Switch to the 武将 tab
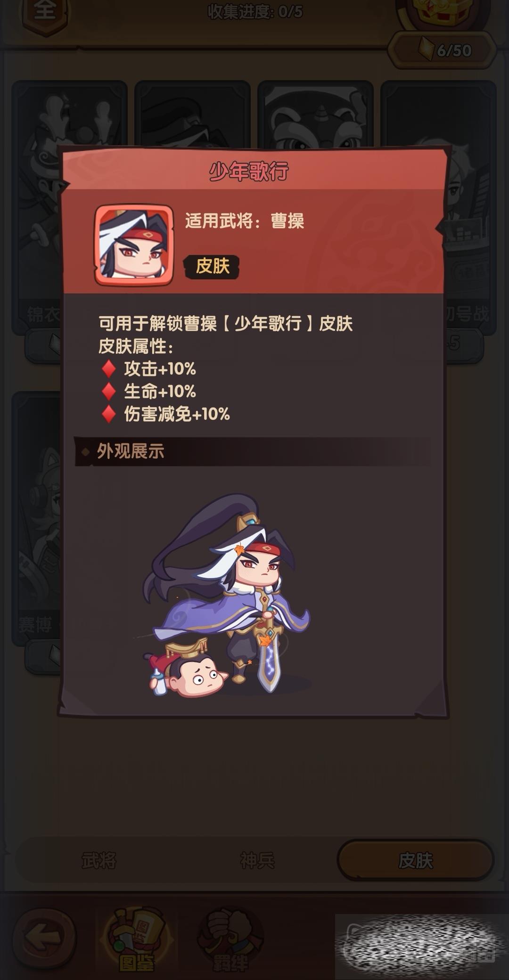Screen dimensions: 509x980 pyautogui.click(x=99, y=860)
